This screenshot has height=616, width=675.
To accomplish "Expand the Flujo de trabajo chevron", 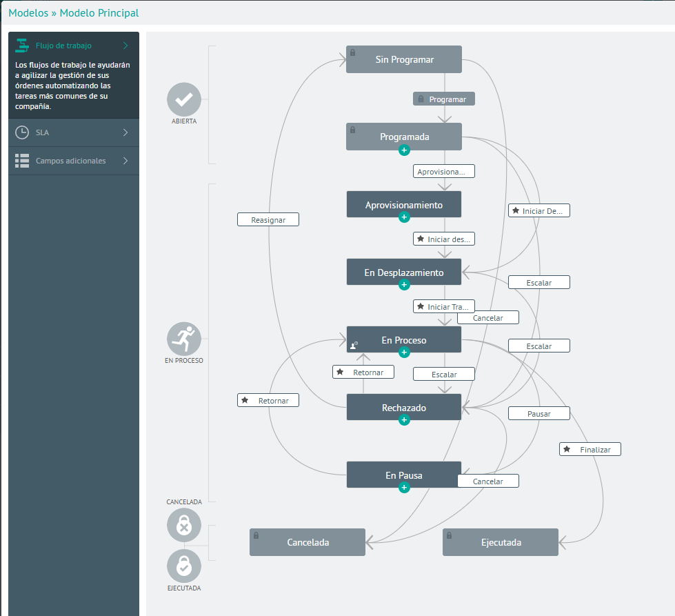I will 125,46.
